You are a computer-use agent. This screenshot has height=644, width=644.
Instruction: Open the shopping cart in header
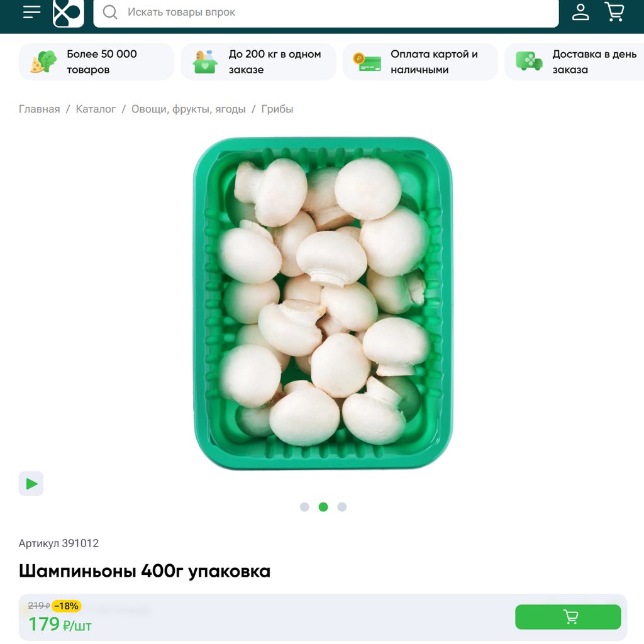pos(614,11)
